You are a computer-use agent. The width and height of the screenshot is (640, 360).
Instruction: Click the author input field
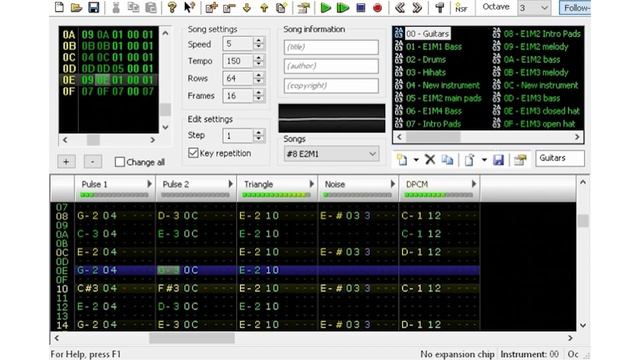tap(331, 66)
